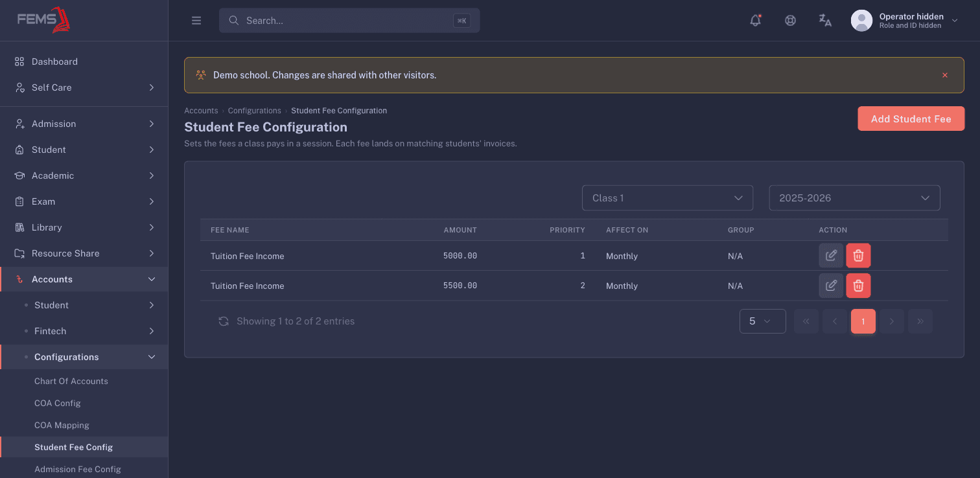This screenshot has height=478, width=980.
Task: Collapse the Configurations submenu
Action: pos(84,357)
